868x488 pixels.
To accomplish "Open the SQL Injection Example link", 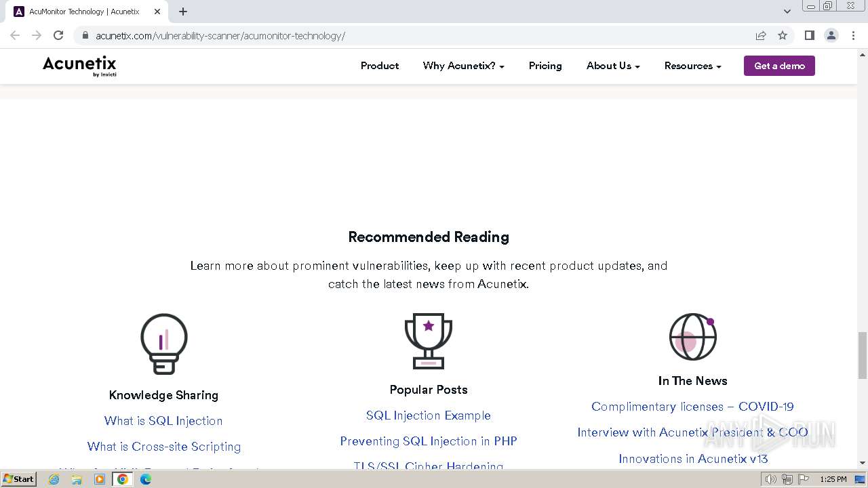I will tap(429, 415).
